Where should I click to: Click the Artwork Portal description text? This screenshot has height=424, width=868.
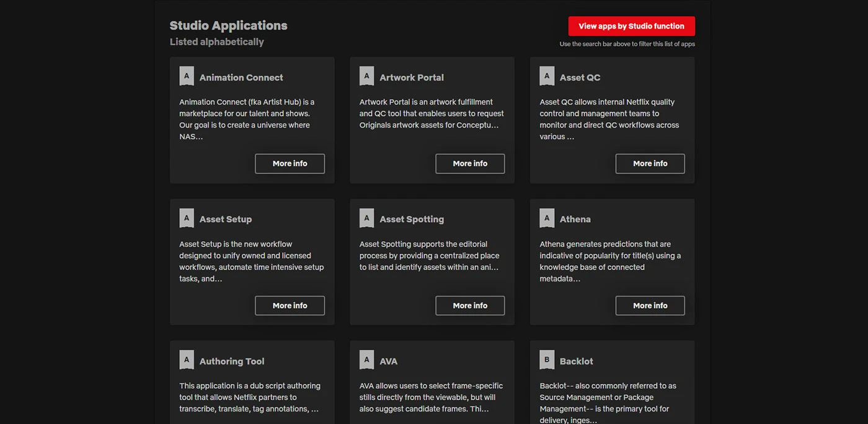coord(432,113)
